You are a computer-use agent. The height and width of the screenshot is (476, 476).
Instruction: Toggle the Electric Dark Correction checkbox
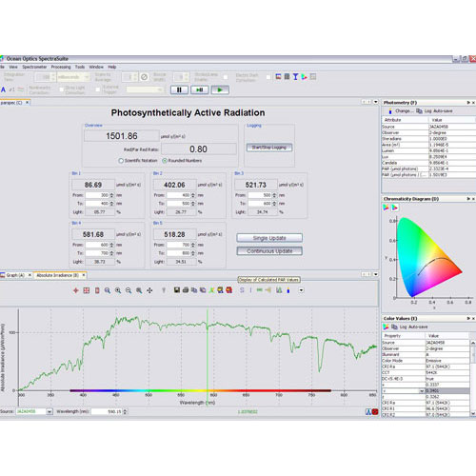268,77
